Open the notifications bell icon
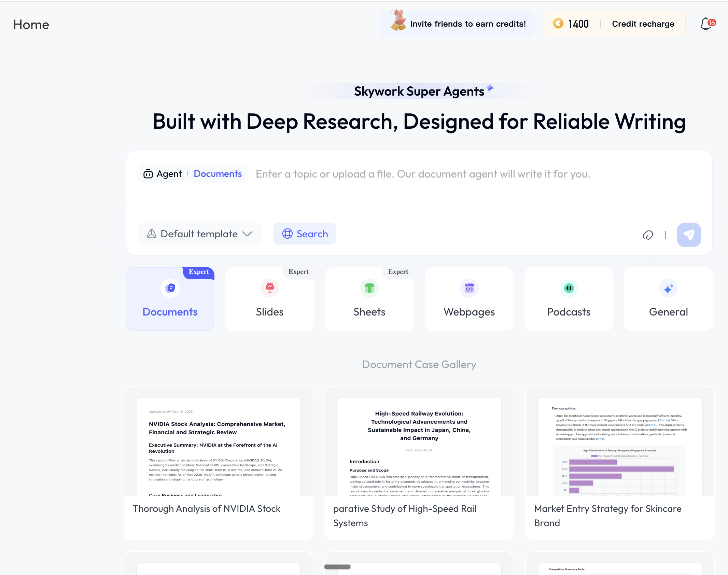Image resolution: width=728 pixels, height=575 pixels. (x=706, y=24)
